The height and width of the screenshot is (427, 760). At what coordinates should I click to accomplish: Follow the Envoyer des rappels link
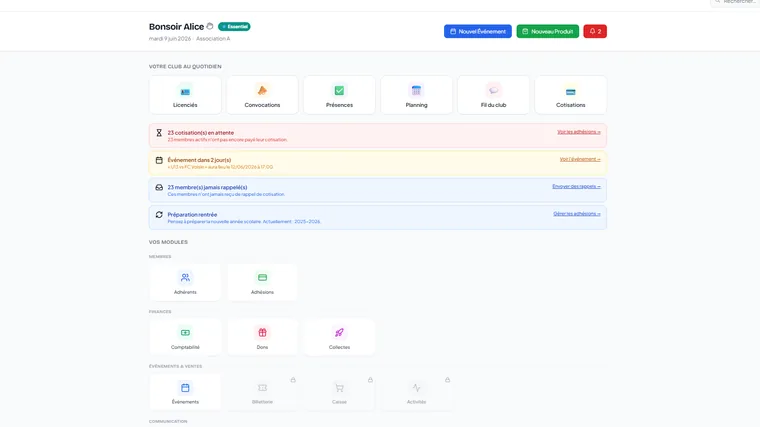click(x=576, y=186)
